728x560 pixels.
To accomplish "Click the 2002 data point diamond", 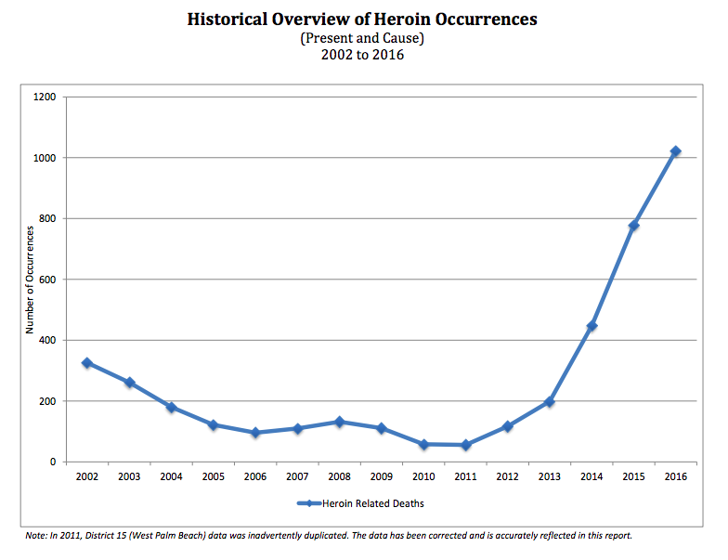I will click(87, 363).
